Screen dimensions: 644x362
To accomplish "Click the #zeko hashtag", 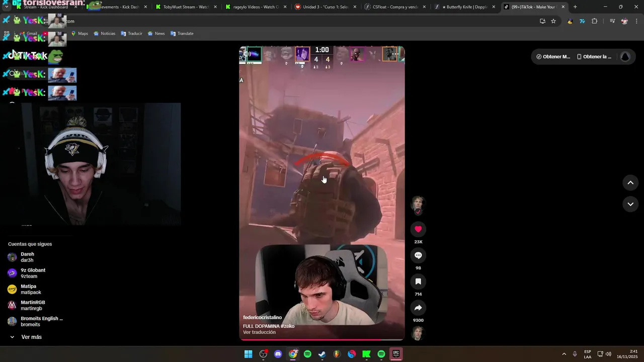I will (x=287, y=326).
